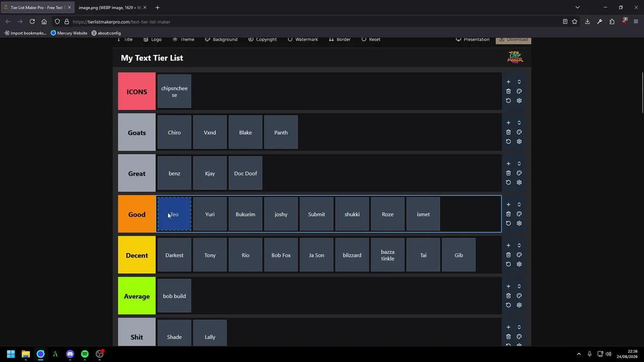Viewport: 644px width, 362px height.
Task: Open the Windows Start menu
Action: (11, 354)
